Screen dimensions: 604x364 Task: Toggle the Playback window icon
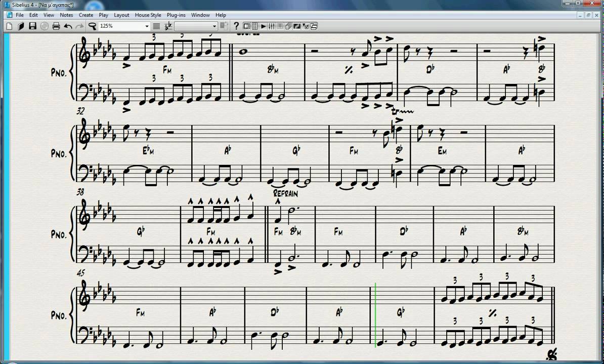click(264, 26)
